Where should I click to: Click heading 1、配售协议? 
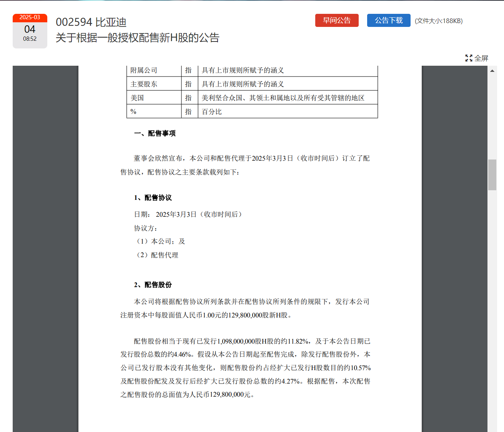[153, 198]
